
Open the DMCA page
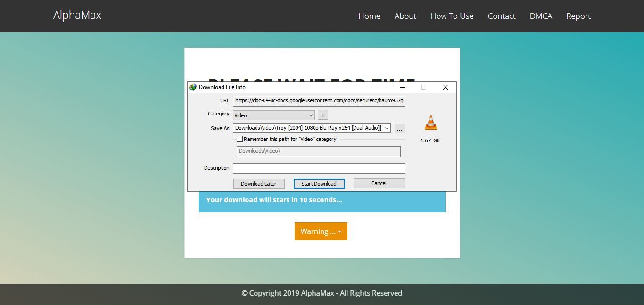(541, 16)
